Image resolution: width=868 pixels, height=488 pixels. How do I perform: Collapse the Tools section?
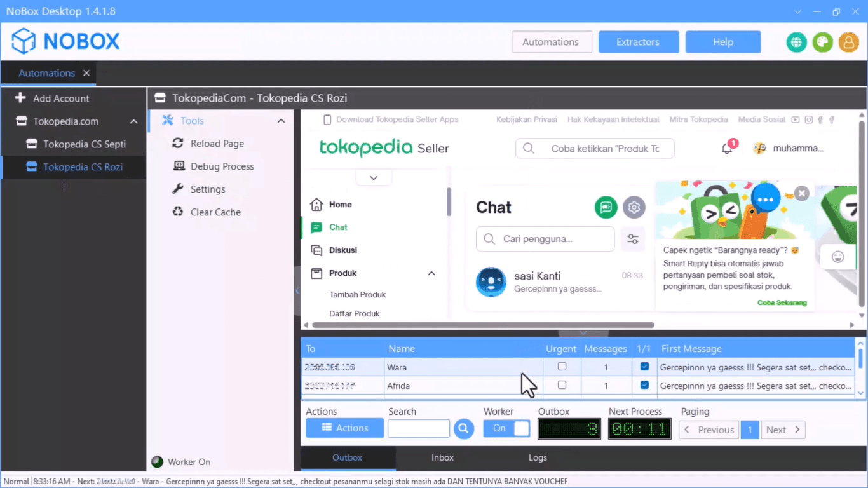(x=281, y=121)
